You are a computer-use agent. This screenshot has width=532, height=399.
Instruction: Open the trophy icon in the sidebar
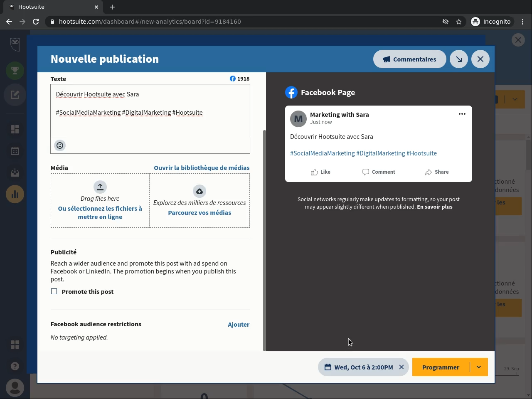15,71
